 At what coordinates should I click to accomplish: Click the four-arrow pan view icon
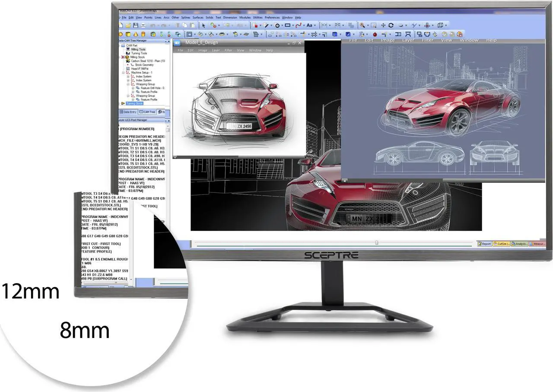point(383,25)
